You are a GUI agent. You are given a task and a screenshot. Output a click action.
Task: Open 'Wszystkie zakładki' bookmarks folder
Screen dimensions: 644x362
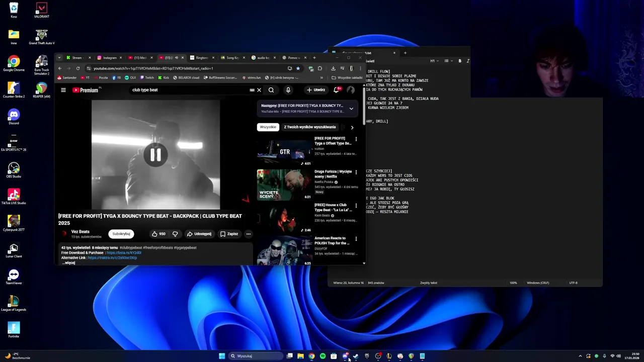tap(347, 78)
